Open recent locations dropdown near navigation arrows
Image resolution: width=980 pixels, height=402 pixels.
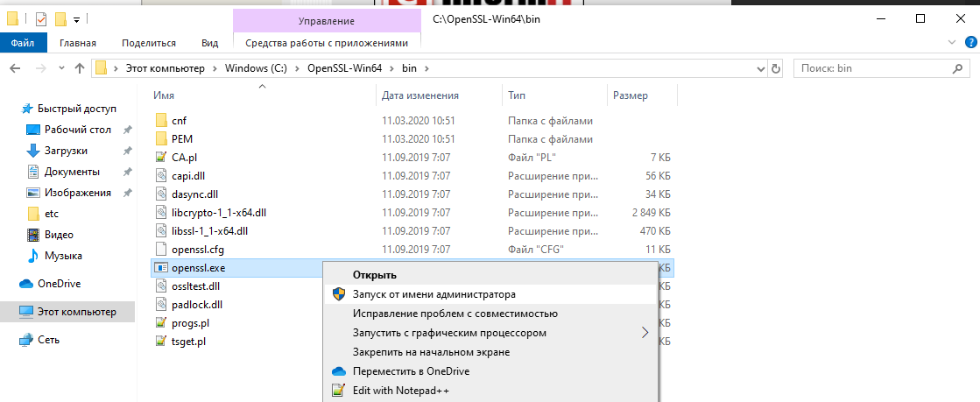(x=60, y=68)
